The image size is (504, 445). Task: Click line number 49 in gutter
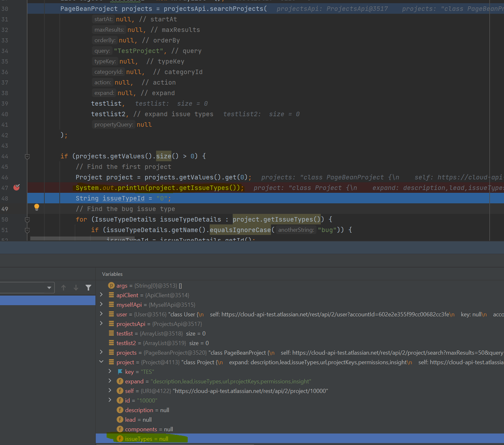pyautogui.click(x=5, y=209)
